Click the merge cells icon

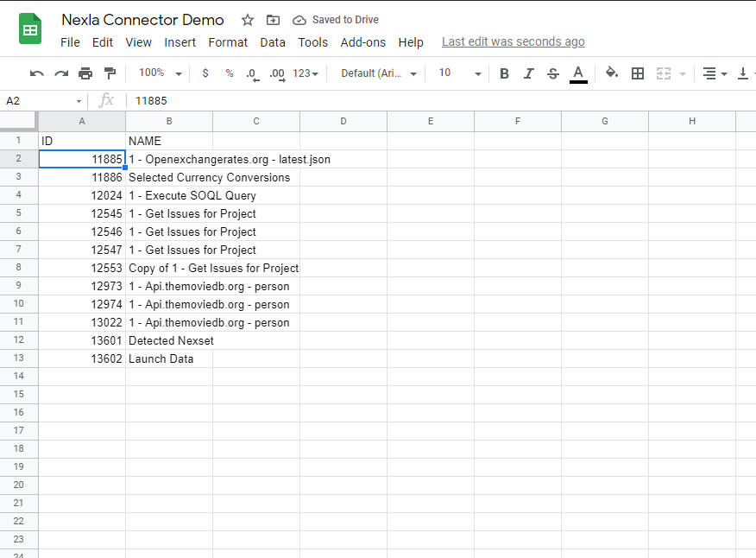coord(664,73)
